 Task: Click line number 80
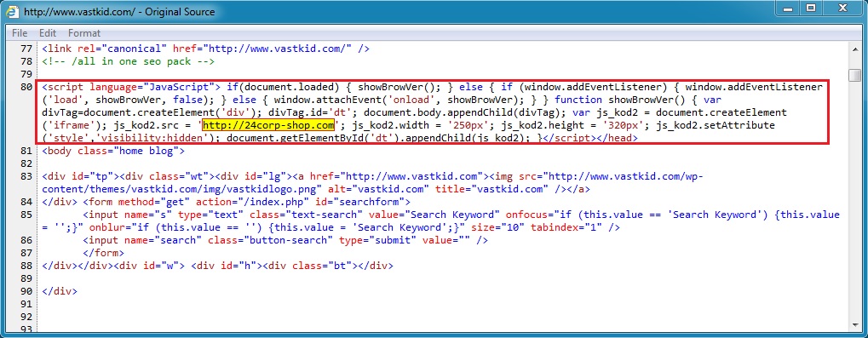(x=26, y=88)
